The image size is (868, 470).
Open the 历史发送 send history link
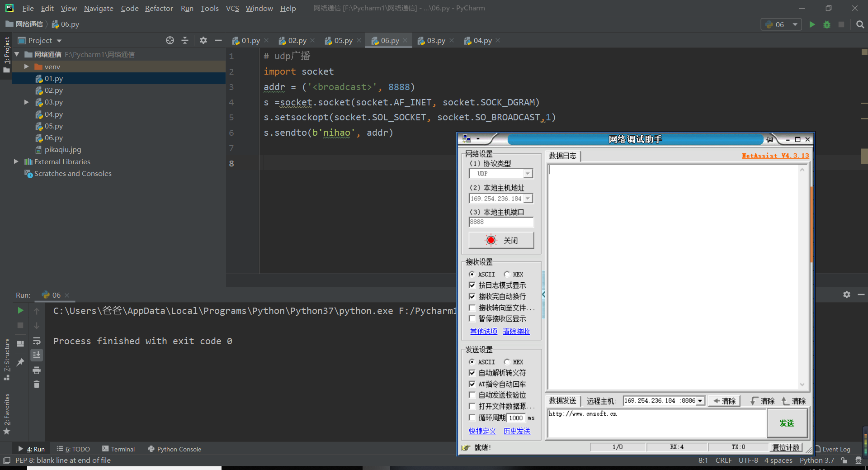[x=517, y=431]
